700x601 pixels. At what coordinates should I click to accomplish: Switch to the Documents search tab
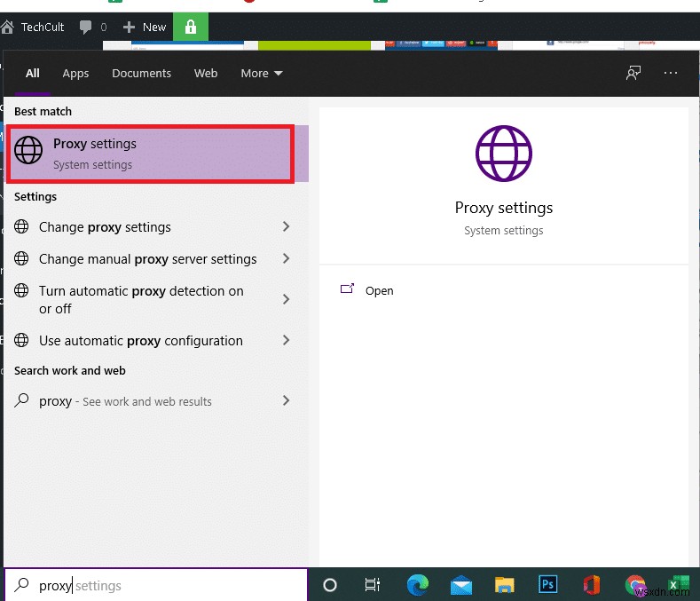click(141, 74)
